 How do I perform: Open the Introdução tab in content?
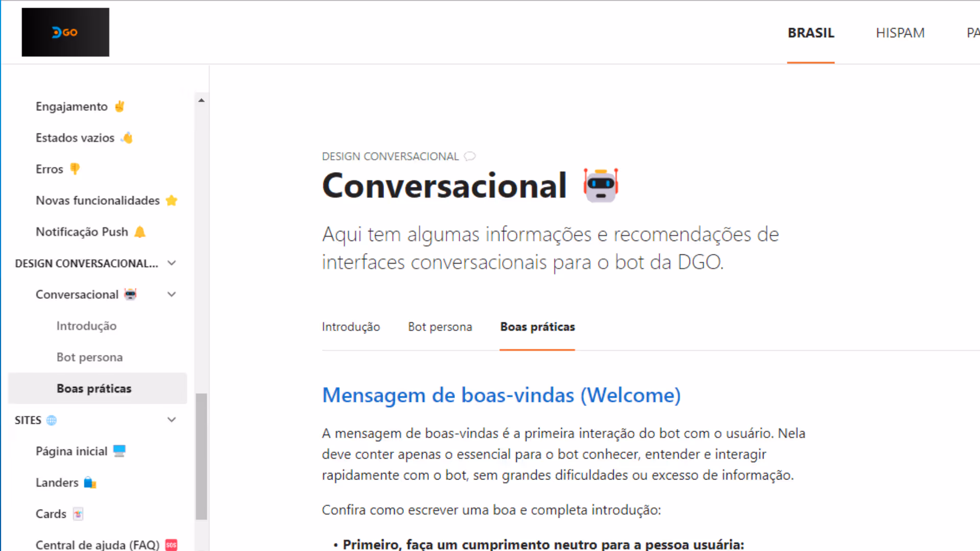pyautogui.click(x=351, y=327)
